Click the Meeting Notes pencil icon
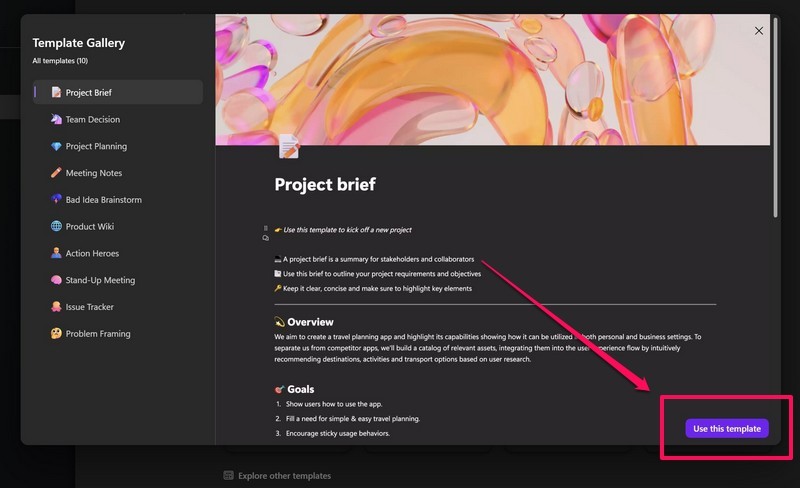 click(x=56, y=173)
